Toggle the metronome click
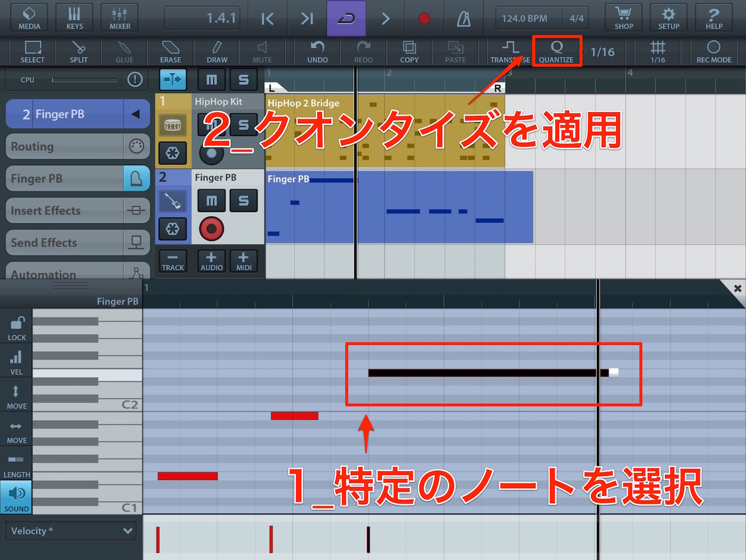746x560 pixels. (x=464, y=19)
